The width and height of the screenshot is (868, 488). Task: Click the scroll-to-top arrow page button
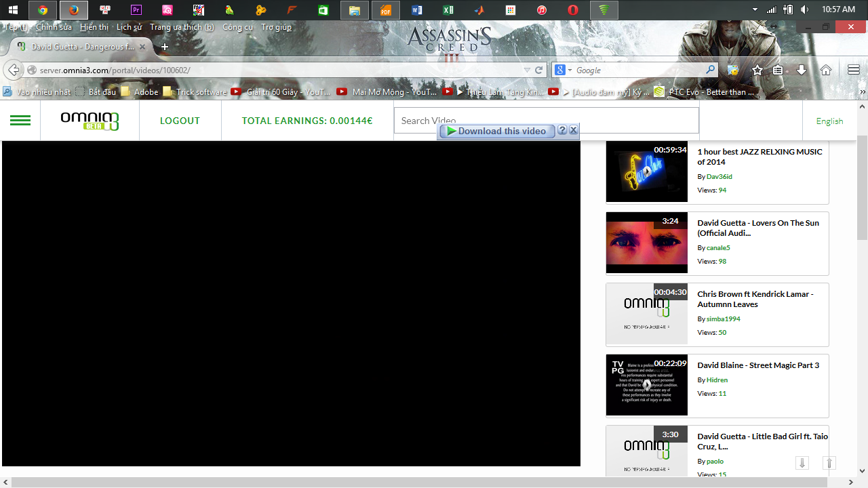click(829, 463)
